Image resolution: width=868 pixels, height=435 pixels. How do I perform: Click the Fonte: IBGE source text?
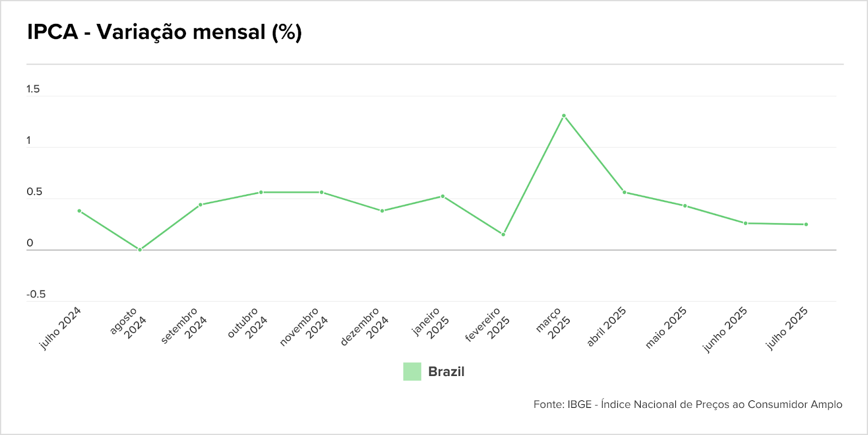pyautogui.click(x=687, y=404)
